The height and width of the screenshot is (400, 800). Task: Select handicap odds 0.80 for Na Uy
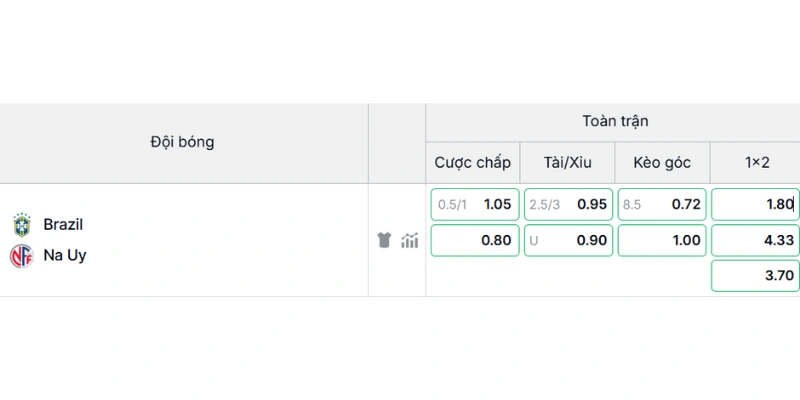tap(474, 240)
